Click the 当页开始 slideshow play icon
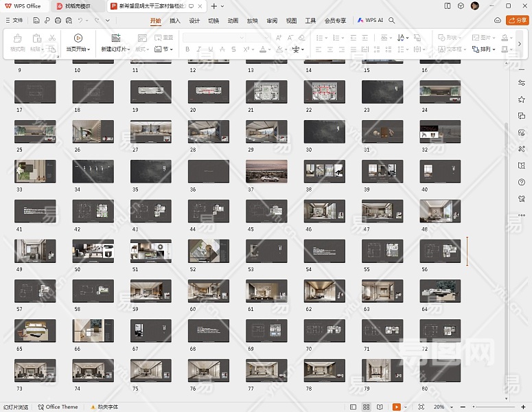Screen dimensions: 532x412 tap(78, 38)
